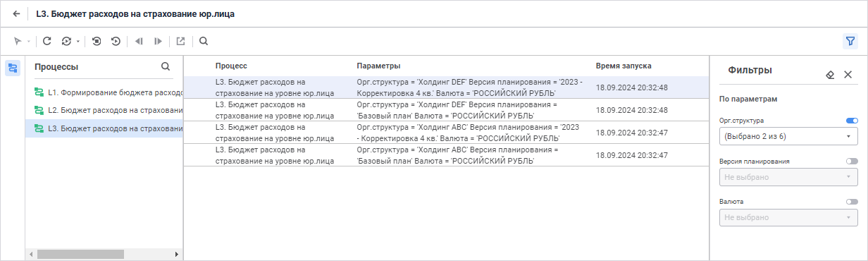Enable the Валюта filter toggle
The height and width of the screenshot is (261, 868).
(x=852, y=201)
